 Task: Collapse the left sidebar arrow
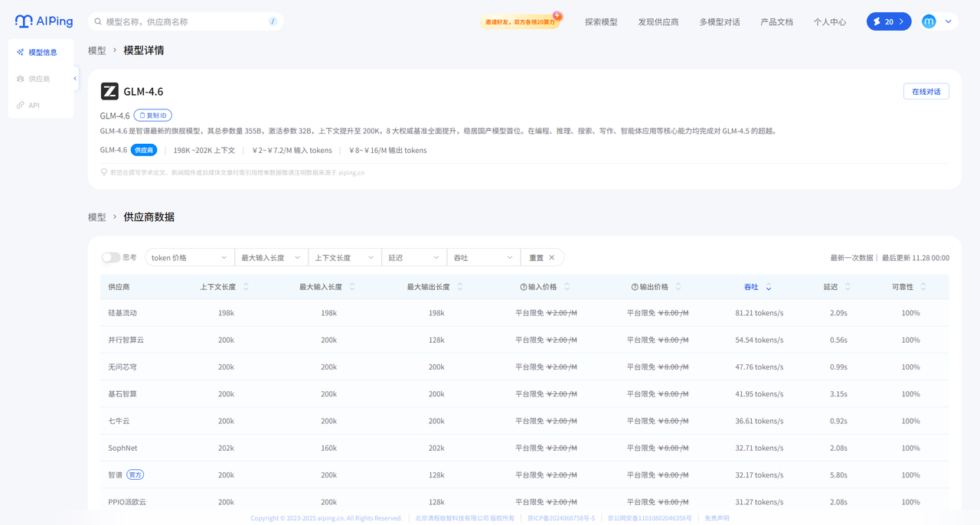(75, 79)
